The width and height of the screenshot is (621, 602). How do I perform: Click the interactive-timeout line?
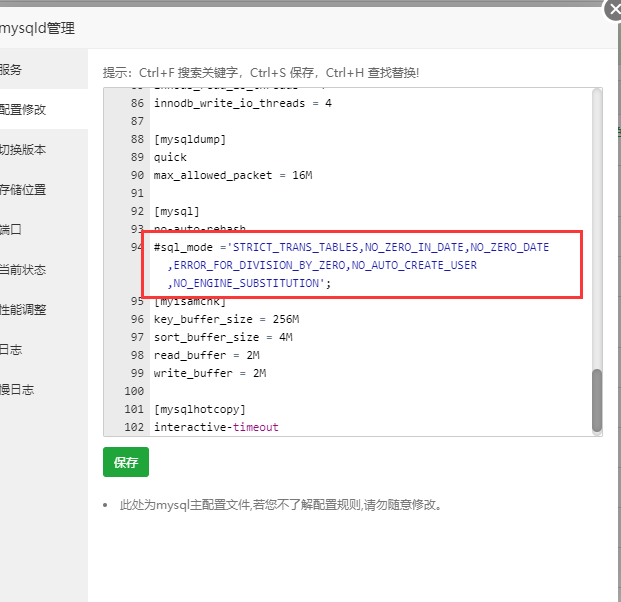pyautogui.click(x=216, y=427)
